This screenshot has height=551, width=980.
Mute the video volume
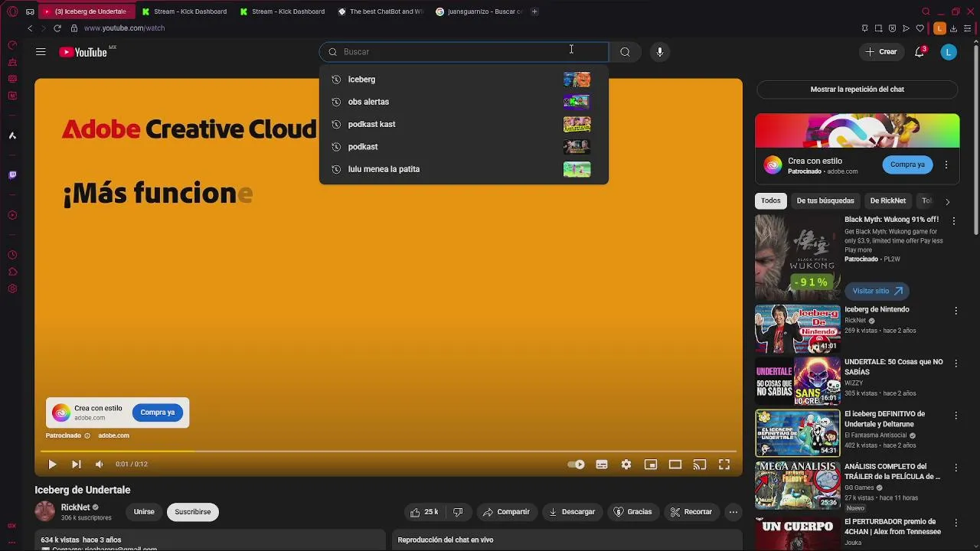100,465
